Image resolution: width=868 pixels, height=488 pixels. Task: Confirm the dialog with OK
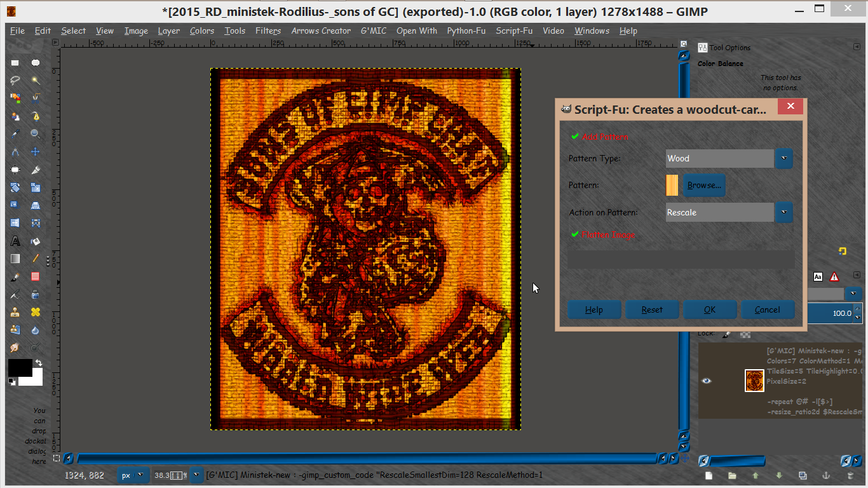(x=710, y=309)
